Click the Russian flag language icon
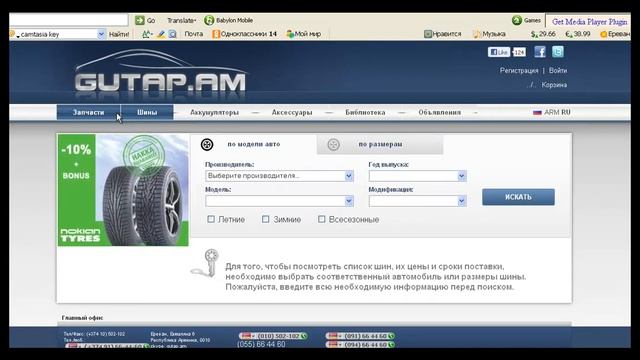This screenshot has height=360, width=640. pos(537,112)
